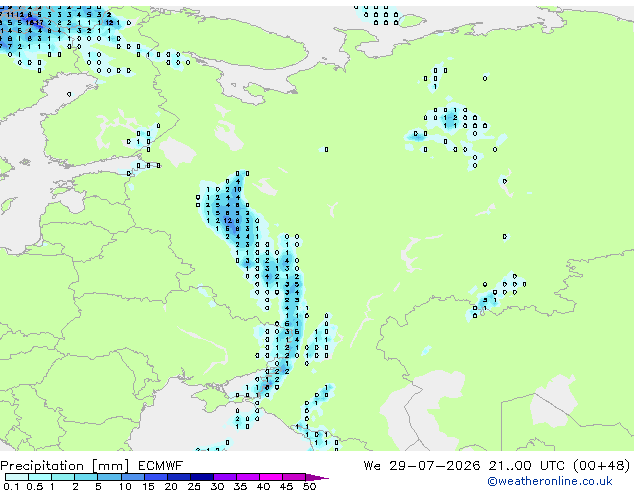Click the legend label '0.1'

(x=11, y=486)
